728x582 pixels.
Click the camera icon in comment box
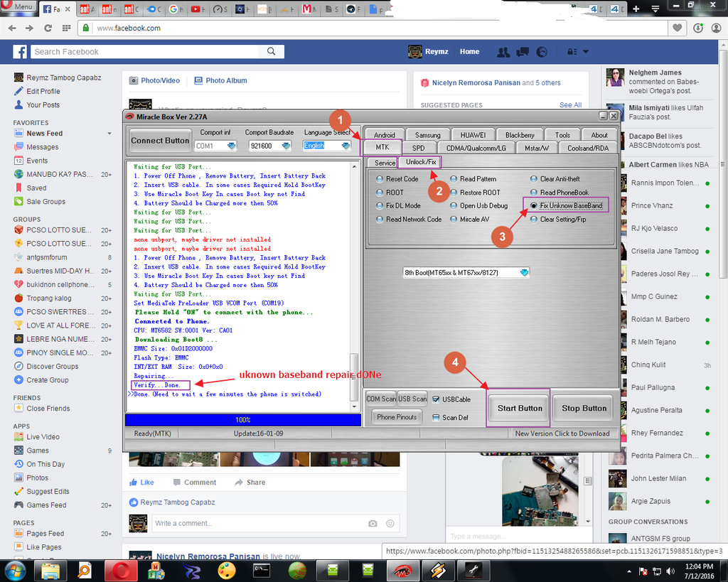(x=373, y=524)
